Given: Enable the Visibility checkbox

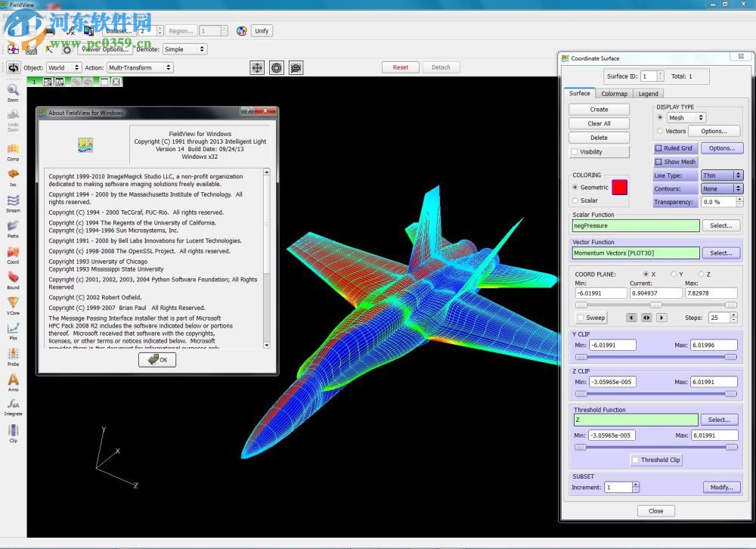Looking at the screenshot, I should pyautogui.click(x=574, y=152).
